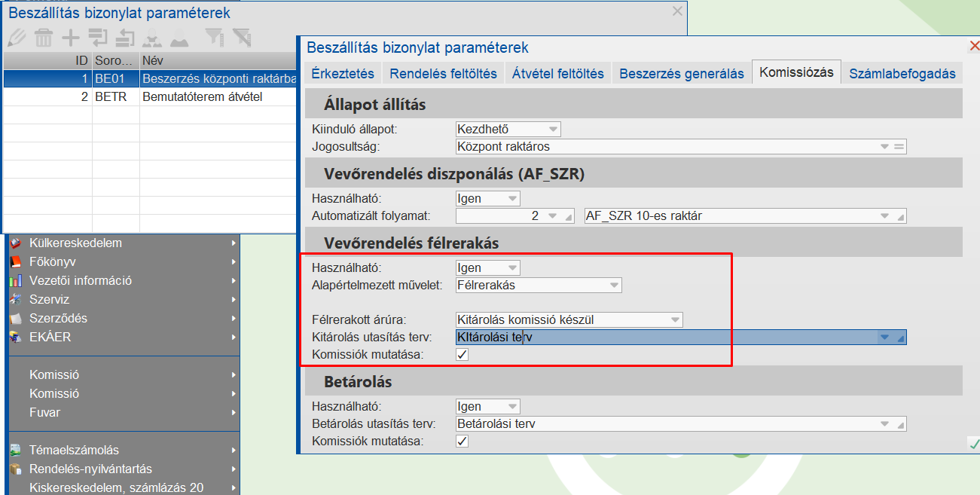Click the user group icon in toolbar
Image resolution: width=980 pixels, height=495 pixels.
pos(153,36)
